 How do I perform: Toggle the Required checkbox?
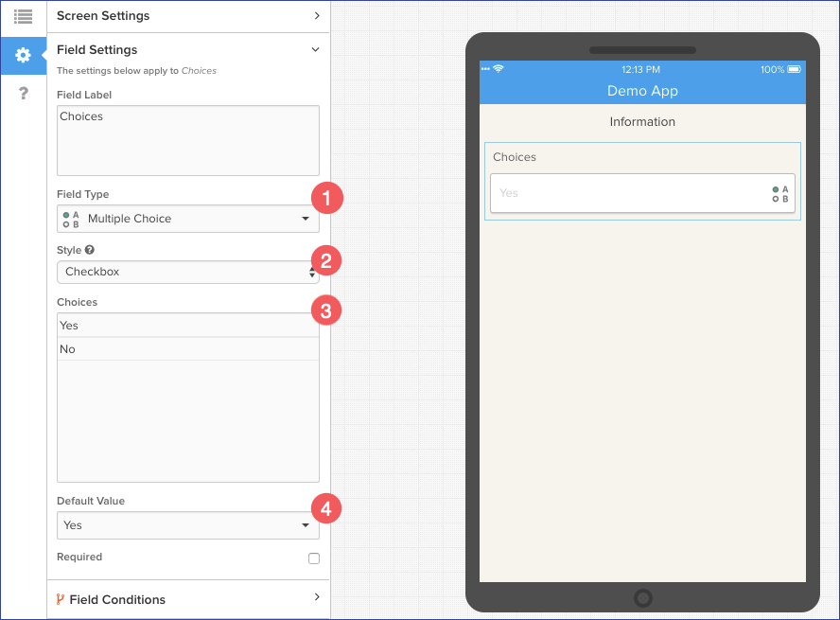[314, 558]
